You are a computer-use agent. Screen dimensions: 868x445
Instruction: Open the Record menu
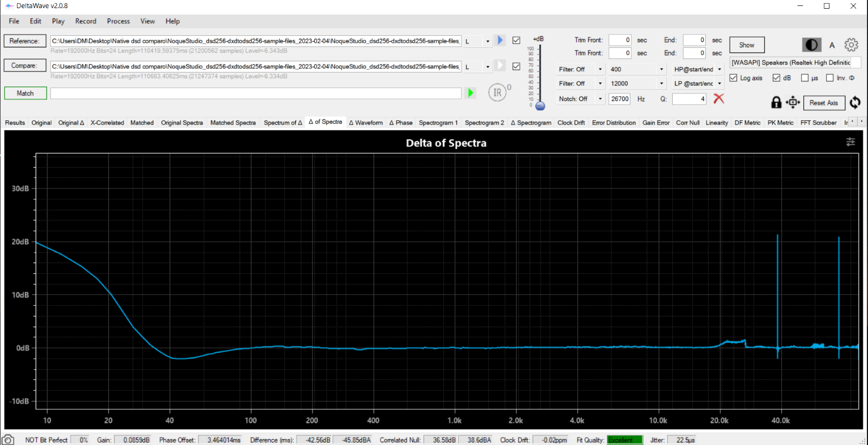86,21
